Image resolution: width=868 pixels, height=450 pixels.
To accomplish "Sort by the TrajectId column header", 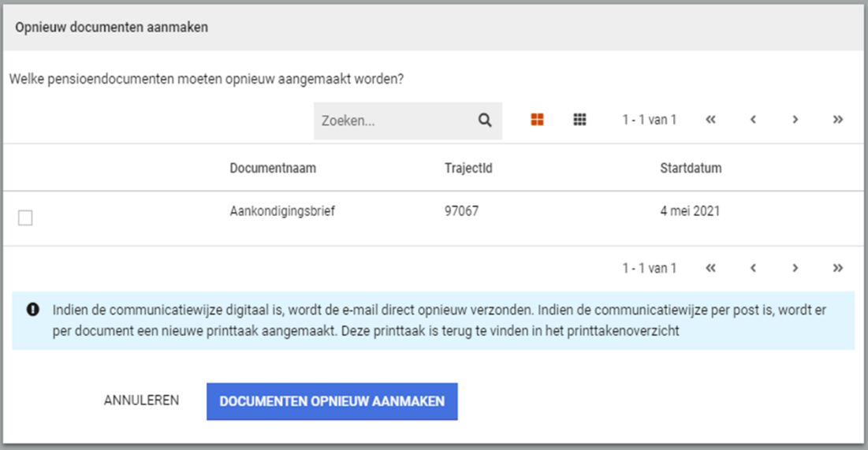I will tap(468, 168).
